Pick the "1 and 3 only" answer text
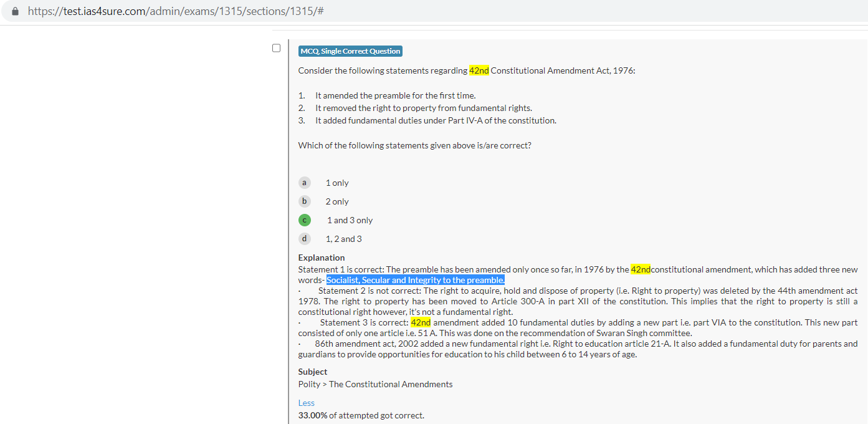The width and height of the screenshot is (868, 424). pyautogui.click(x=350, y=220)
